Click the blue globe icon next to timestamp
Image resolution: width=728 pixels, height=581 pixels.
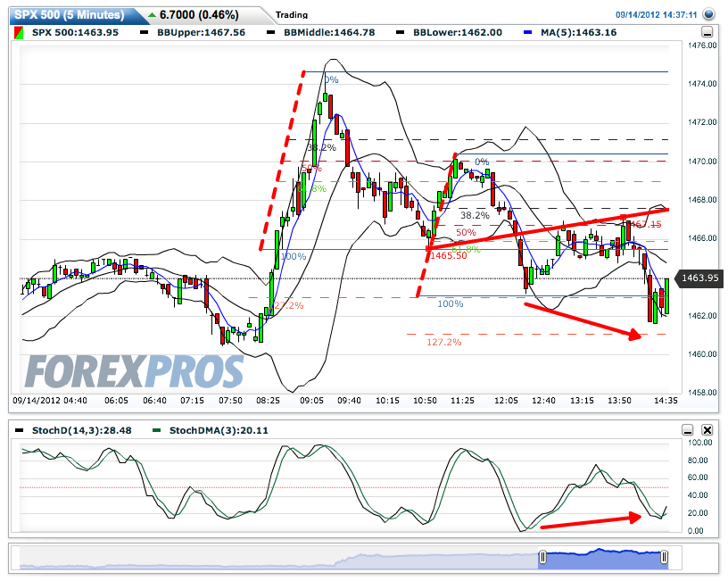coord(709,14)
